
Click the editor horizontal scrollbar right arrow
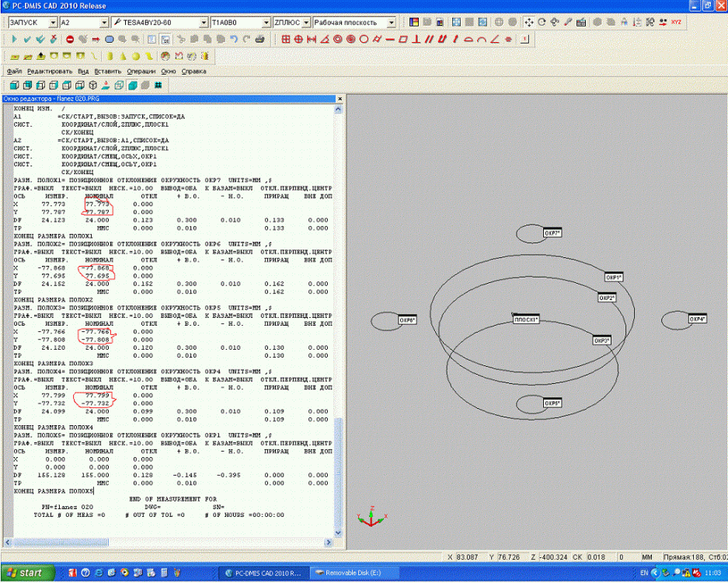click(x=329, y=542)
